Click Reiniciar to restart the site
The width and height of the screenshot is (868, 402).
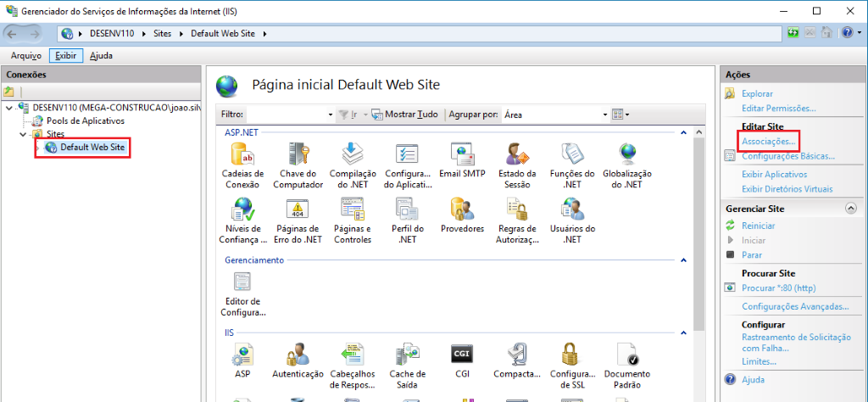(758, 226)
